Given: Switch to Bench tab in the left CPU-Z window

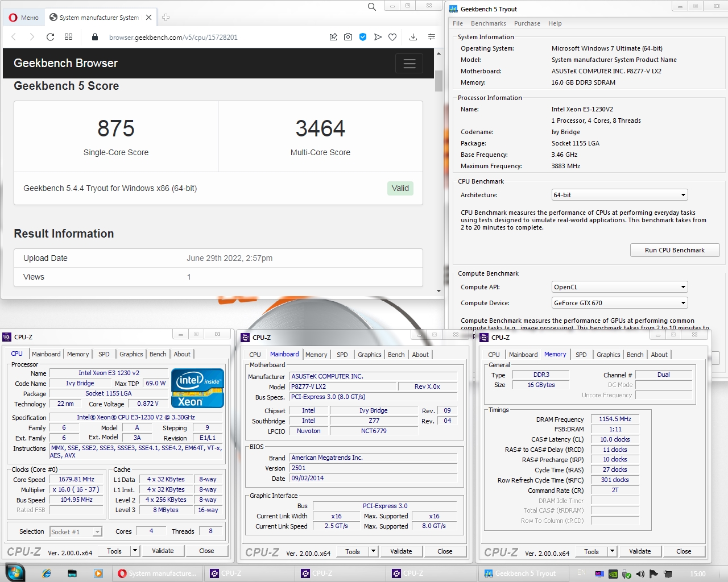Looking at the screenshot, I should tap(158, 354).
